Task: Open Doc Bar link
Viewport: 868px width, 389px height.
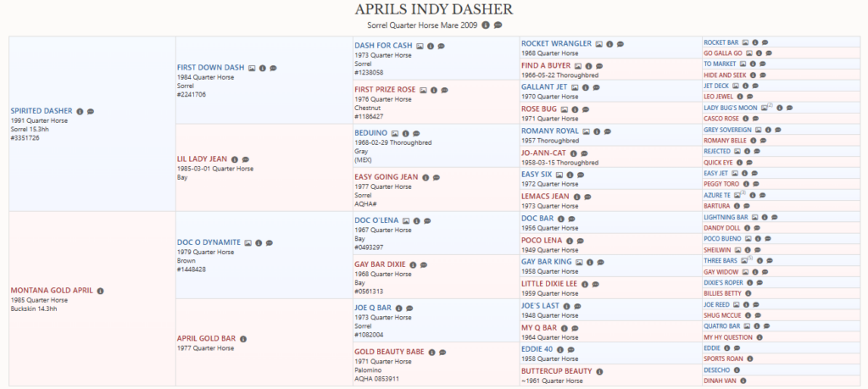Action: click(537, 219)
